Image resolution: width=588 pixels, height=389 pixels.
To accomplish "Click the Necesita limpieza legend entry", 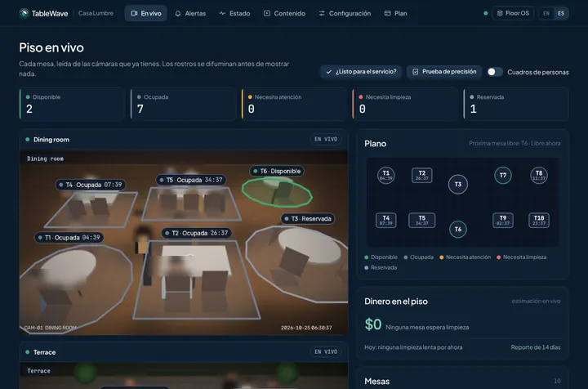I will (x=522, y=257).
